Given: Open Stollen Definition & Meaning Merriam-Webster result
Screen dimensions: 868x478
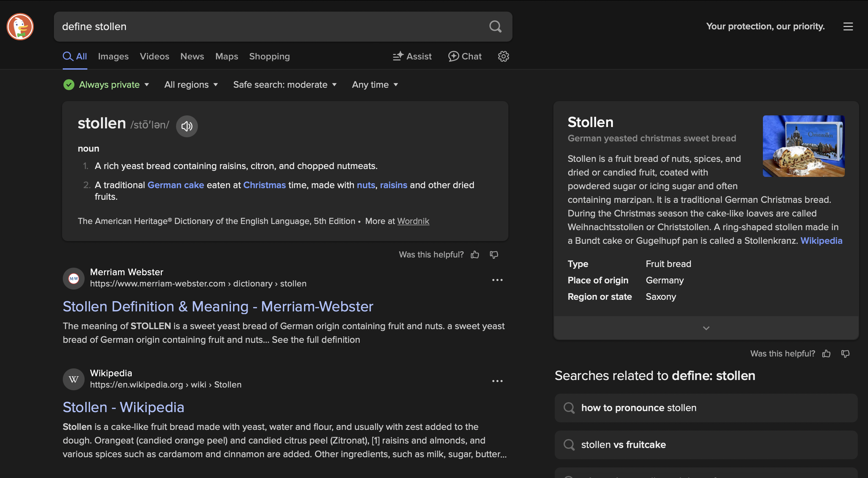Looking at the screenshot, I should (218, 307).
